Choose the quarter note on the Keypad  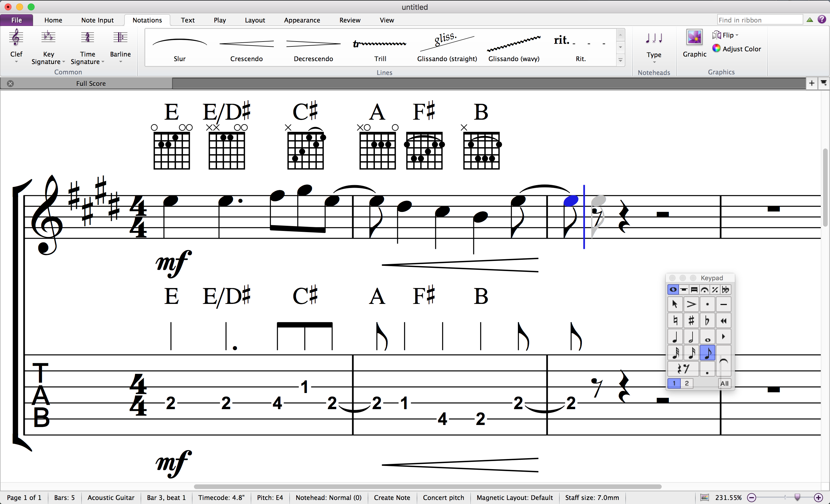pos(675,336)
